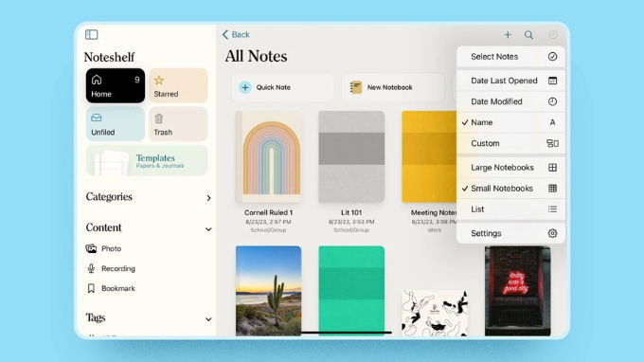644x362 pixels.
Task: Open the Trash tile
Action: pyautogui.click(x=178, y=124)
